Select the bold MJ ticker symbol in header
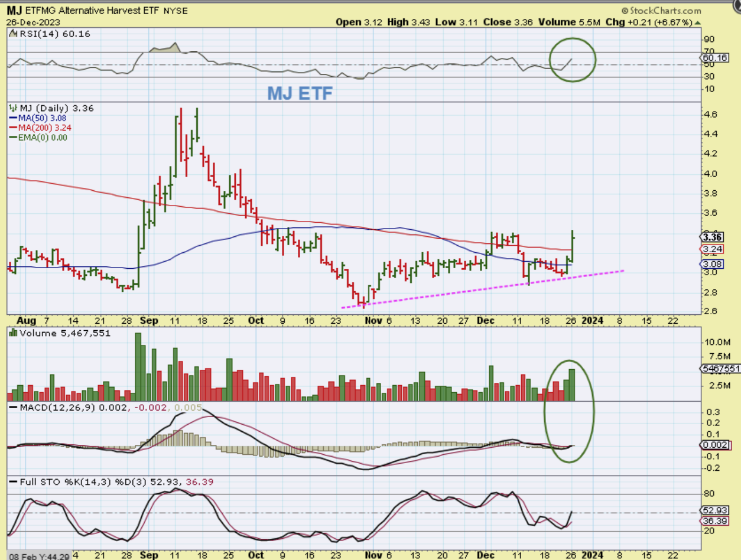741x560 pixels. pyautogui.click(x=15, y=11)
